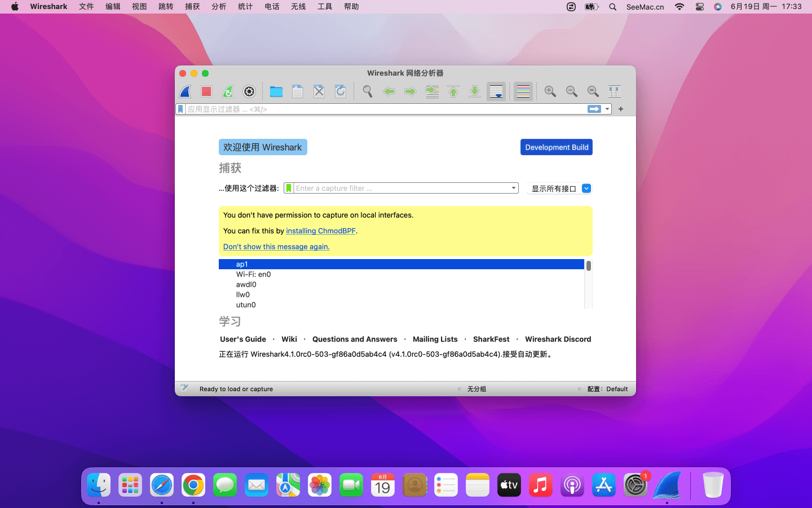The height and width of the screenshot is (508, 812).
Task: Add a display filter button with the plus
Action: [621, 109]
